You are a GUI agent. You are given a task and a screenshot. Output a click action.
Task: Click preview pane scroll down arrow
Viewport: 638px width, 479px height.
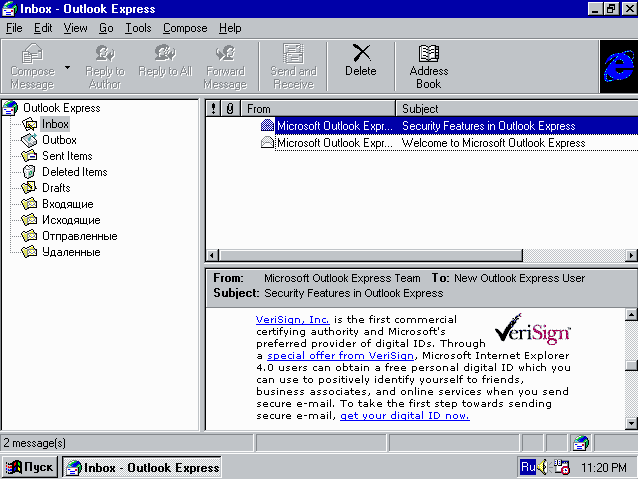(631, 423)
